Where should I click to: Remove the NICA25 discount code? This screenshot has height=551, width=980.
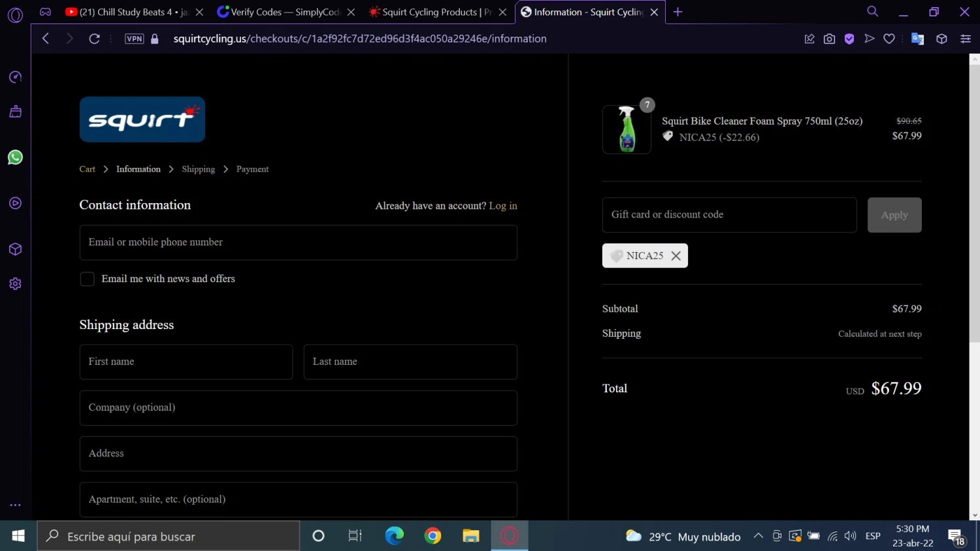coord(676,256)
